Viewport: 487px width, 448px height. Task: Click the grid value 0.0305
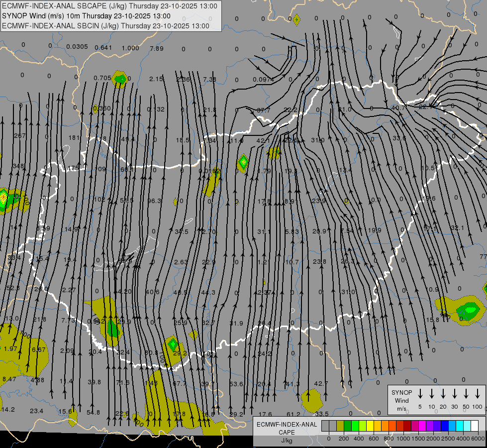tap(77, 47)
